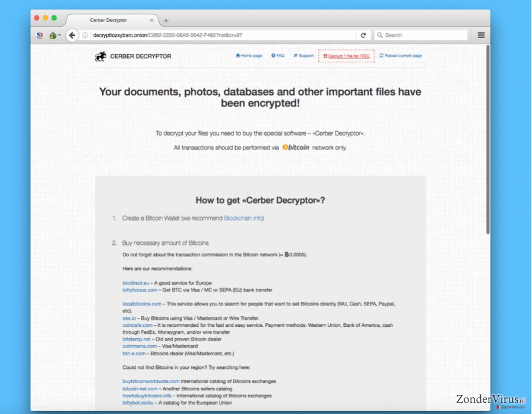Screen dimensions: 532x414
Task: Open the bittybot.co/eu link
Action: [138, 403]
